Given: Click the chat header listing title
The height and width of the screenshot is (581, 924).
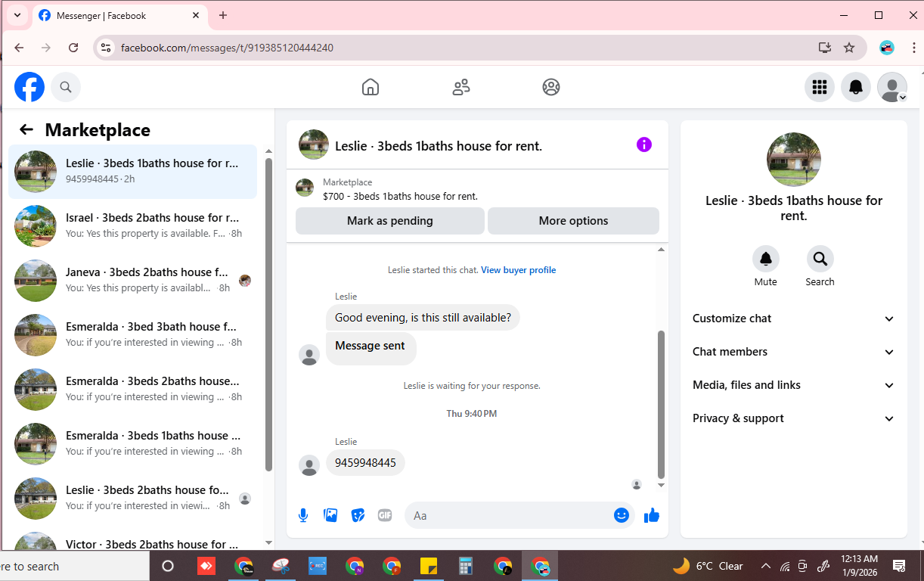Looking at the screenshot, I should [x=439, y=146].
